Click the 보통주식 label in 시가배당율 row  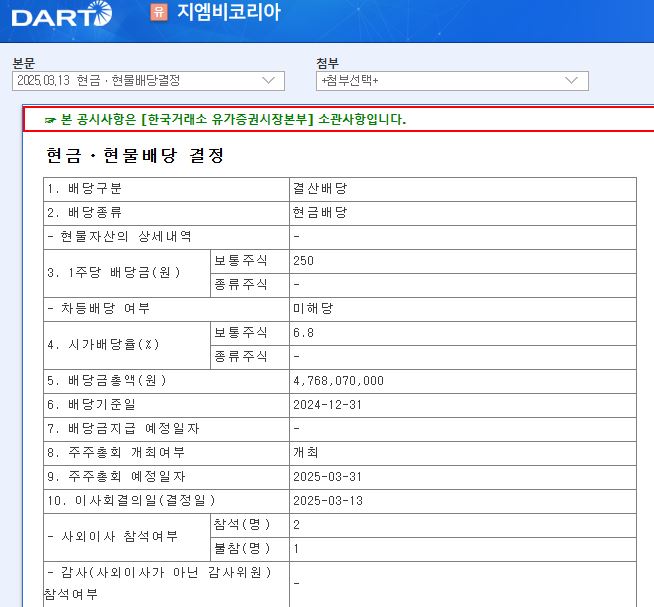pyautogui.click(x=241, y=333)
